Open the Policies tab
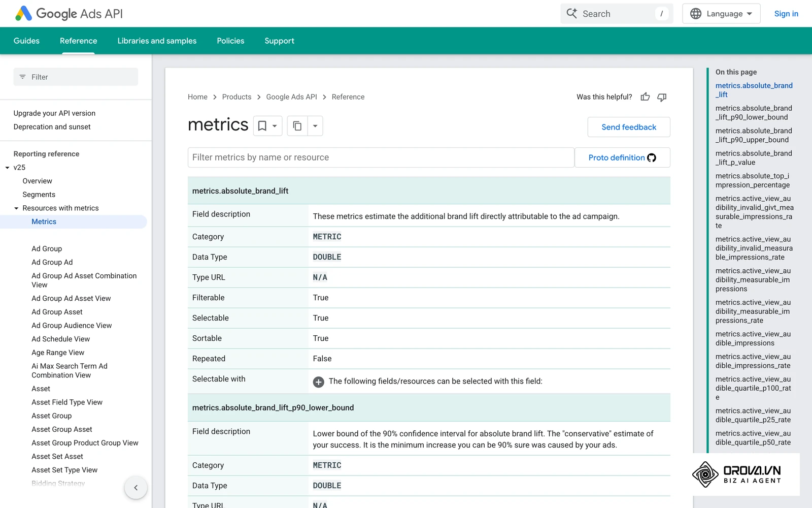Screen dimensions: 812x508 point(230,41)
